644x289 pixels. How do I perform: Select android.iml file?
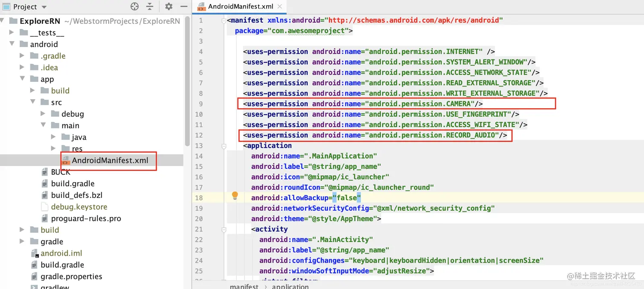click(61, 253)
